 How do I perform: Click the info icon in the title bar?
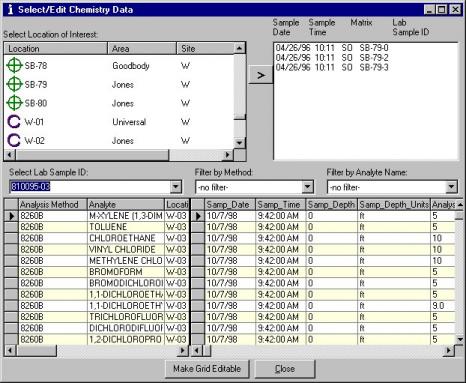(x=10, y=9)
